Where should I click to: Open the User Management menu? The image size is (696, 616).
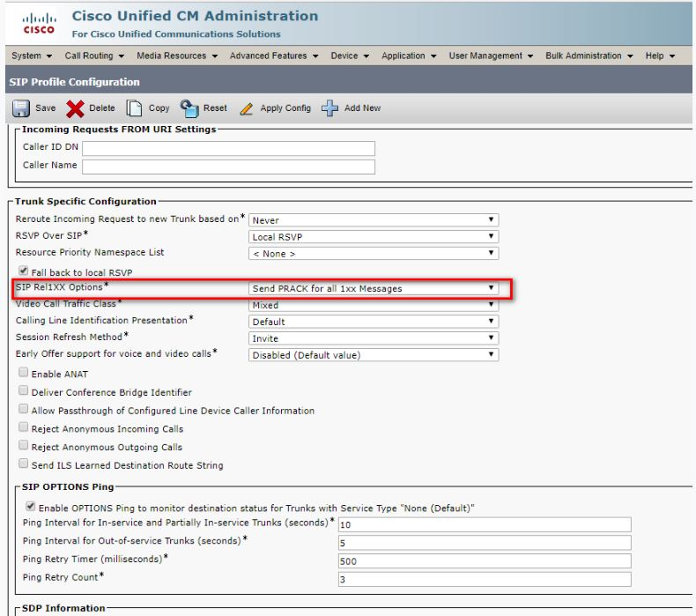tap(492, 56)
